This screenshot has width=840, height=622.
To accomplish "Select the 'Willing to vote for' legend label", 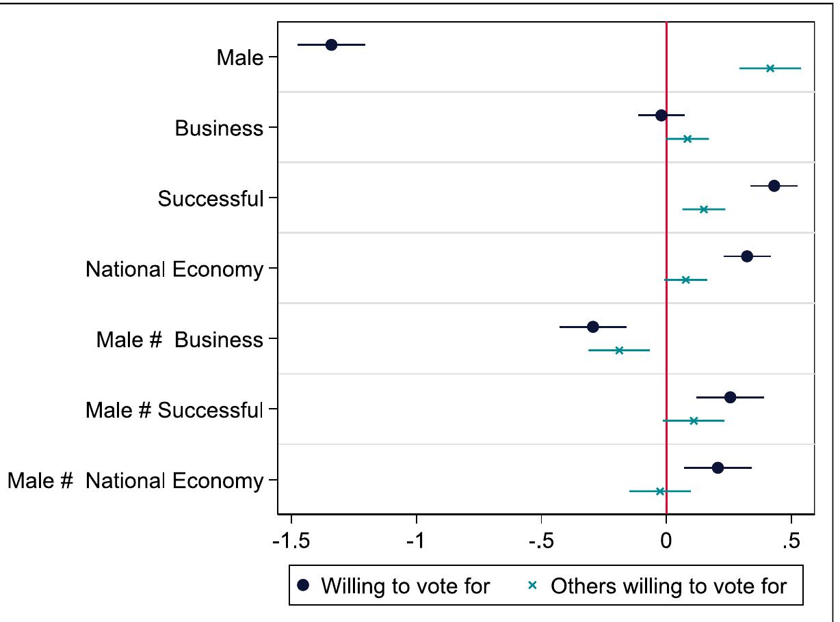I will pyautogui.click(x=406, y=586).
